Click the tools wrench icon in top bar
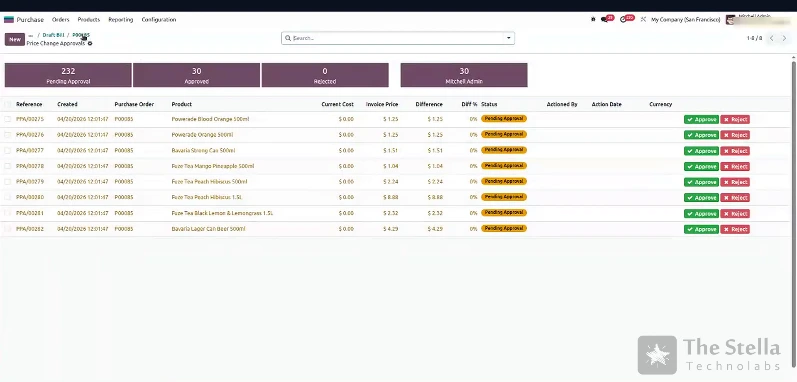This screenshot has height=382, width=797. tap(643, 19)
